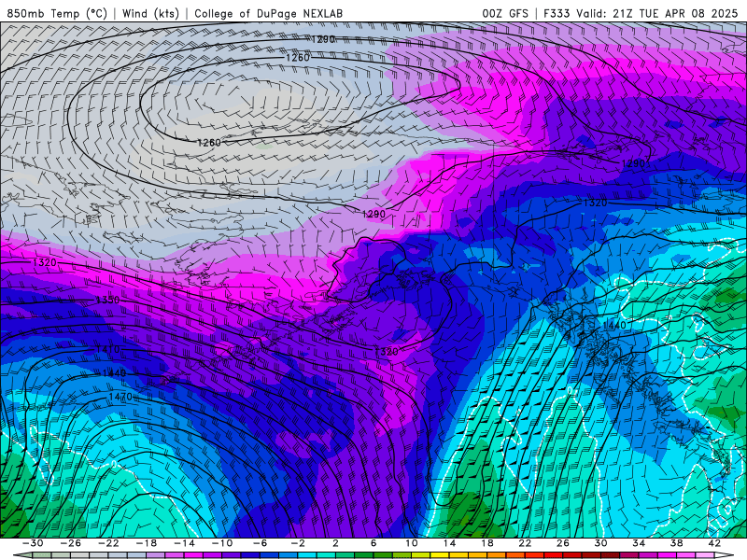747x560 pixels.
Task: Click the -30 value on the color scale
Action: 33,543
